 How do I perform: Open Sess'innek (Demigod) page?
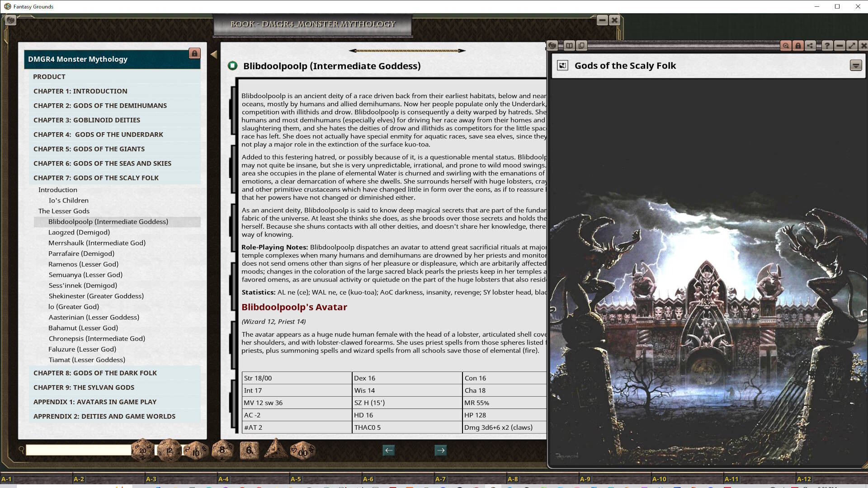tap(83, 286)
